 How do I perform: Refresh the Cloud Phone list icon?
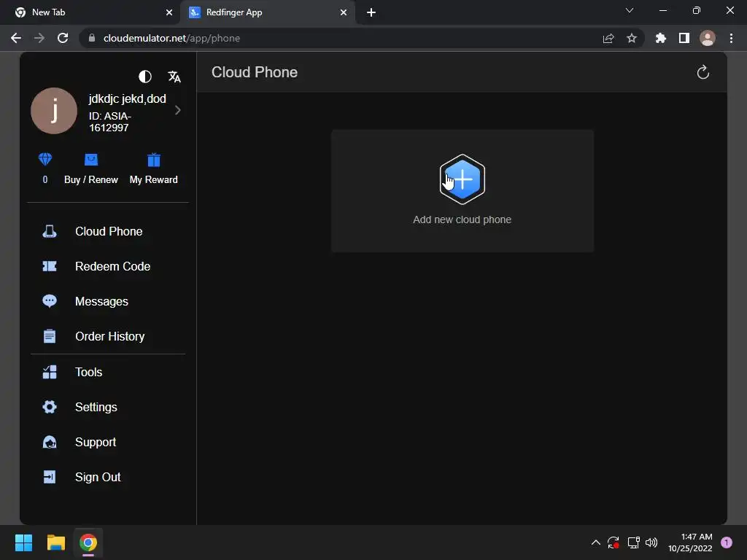click(703, 72)
